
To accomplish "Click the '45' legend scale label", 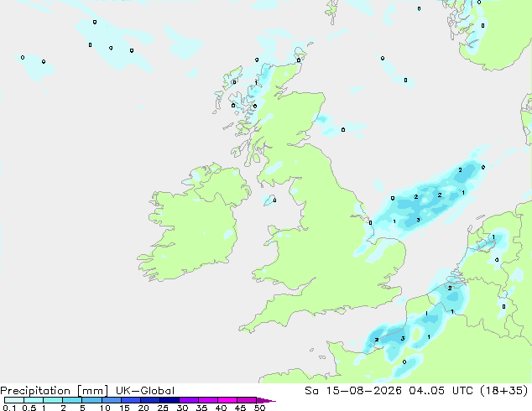I will [x=240, y=408].
